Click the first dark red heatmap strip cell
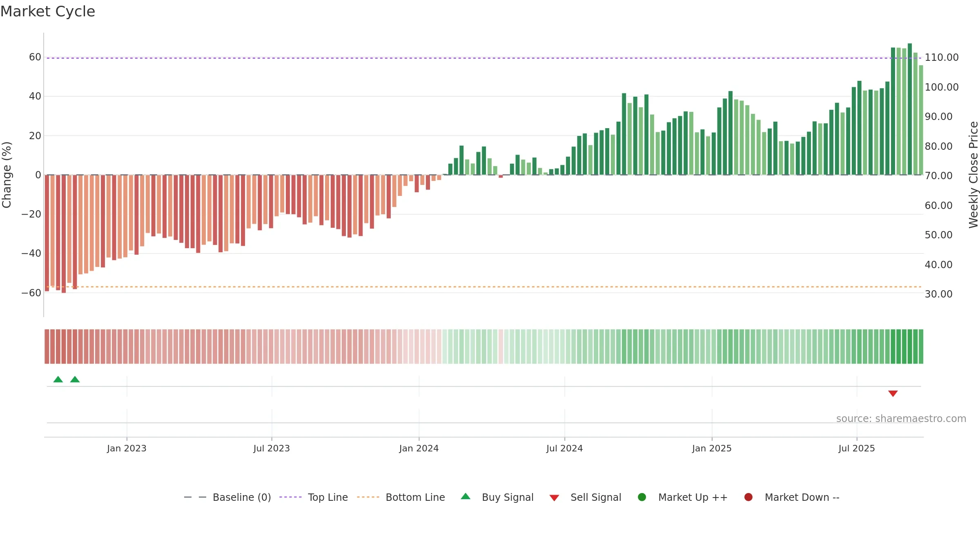 coord(47,347)
